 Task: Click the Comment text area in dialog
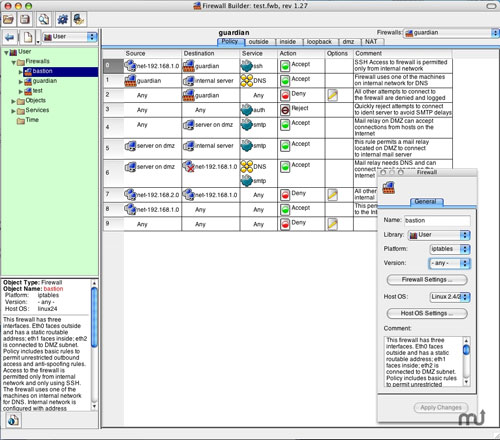point(423,362)
